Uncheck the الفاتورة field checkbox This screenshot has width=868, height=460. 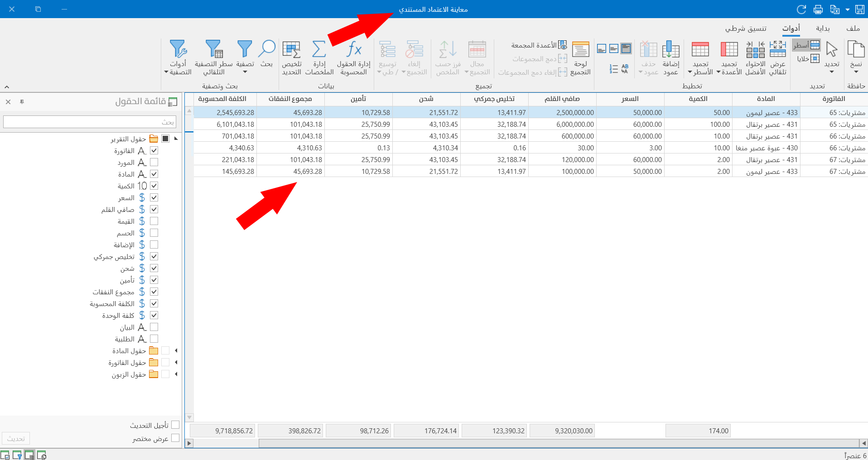tap(154, 150)
